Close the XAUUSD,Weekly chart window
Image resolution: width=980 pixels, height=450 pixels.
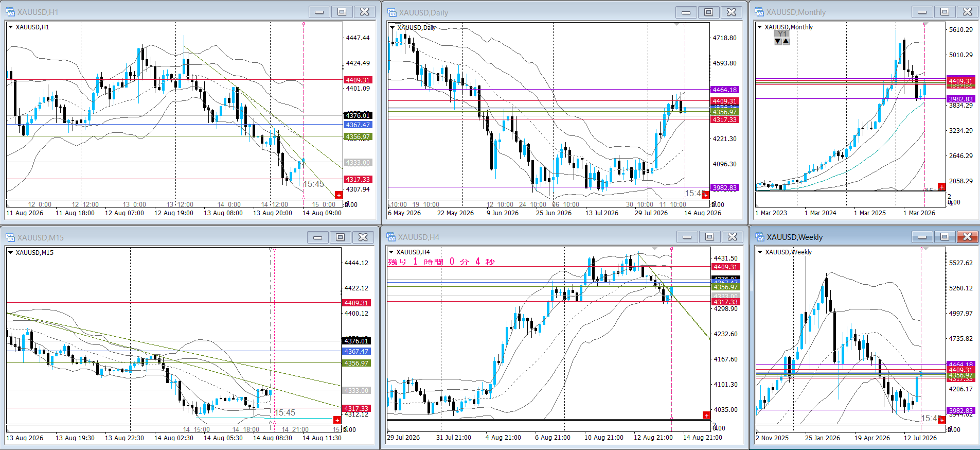[x=968, y=237]
